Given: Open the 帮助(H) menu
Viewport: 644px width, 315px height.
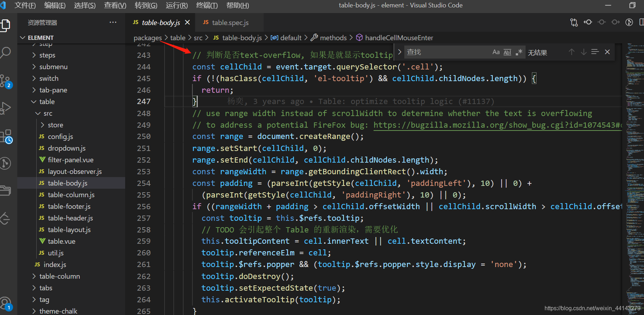Looking at the screenshot, I should click(x=238, y=5).
